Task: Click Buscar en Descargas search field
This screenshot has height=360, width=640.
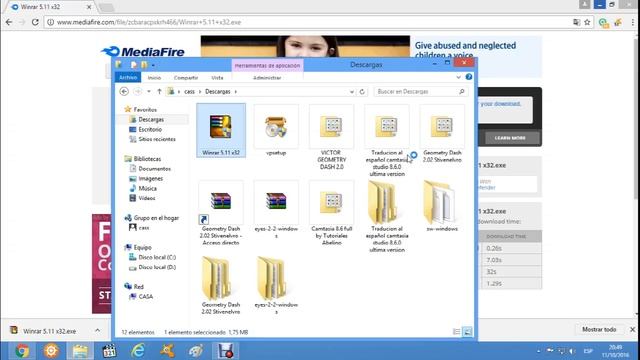Action: 420,92
